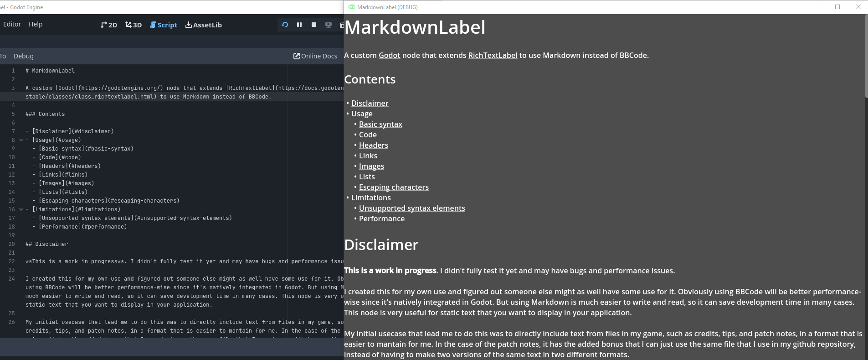This screenshot has width=868, height=360.
Task: Open the Help menu
Action: tap(36, 24)
